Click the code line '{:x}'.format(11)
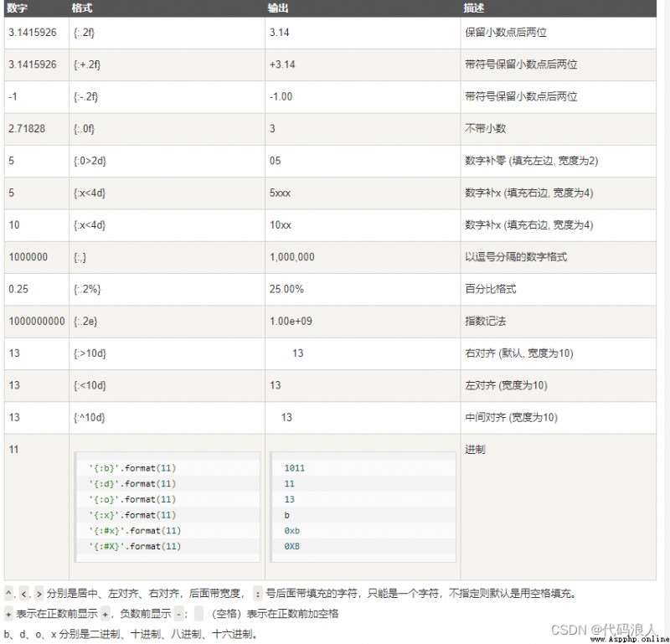The height and width of the screenshot is (644, 670). (132, 515)
